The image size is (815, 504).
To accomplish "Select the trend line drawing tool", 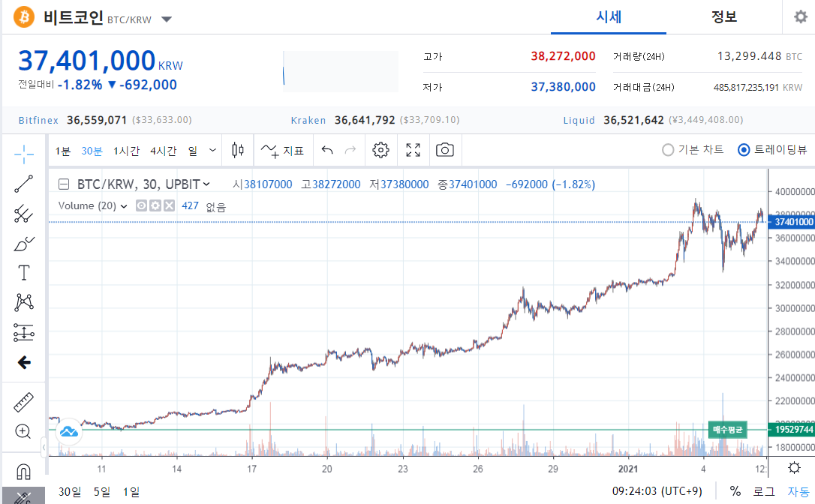I will [x=23, y=184].
